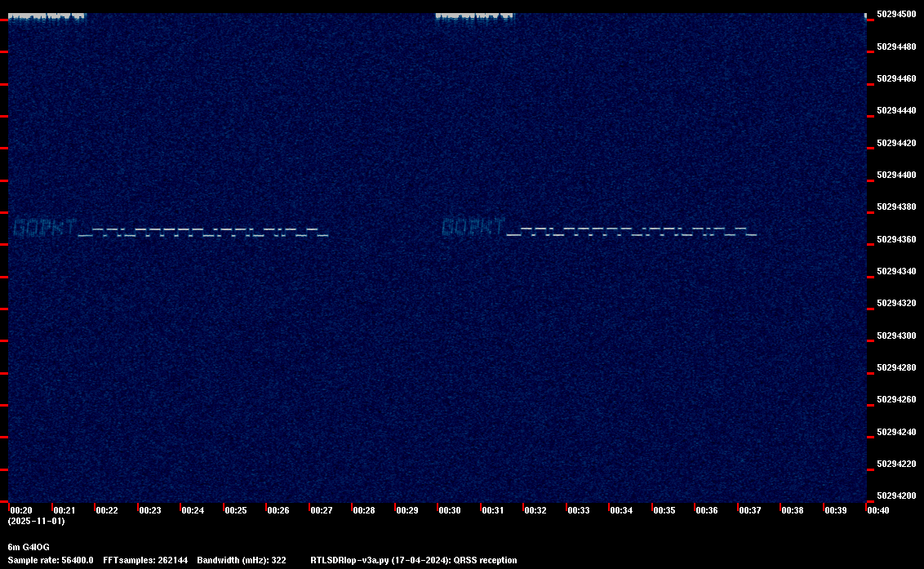
Task: Click the Sample rate: 56400.0 text
Action: pos(51,560)
